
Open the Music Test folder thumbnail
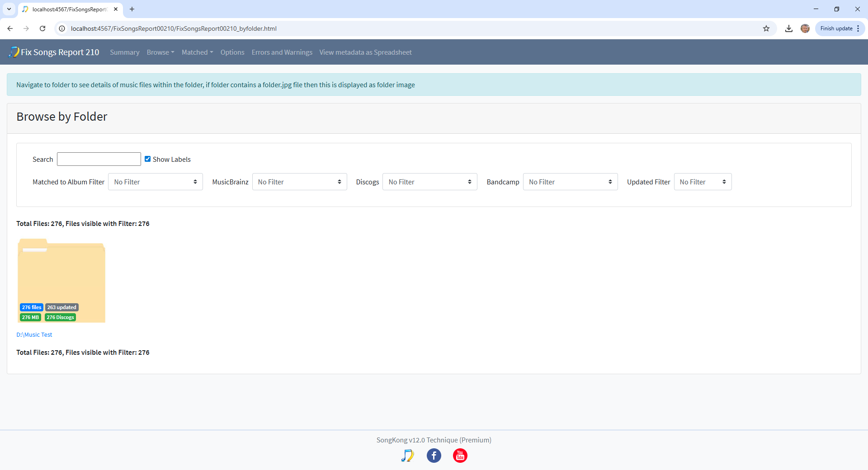pos(61,276)
